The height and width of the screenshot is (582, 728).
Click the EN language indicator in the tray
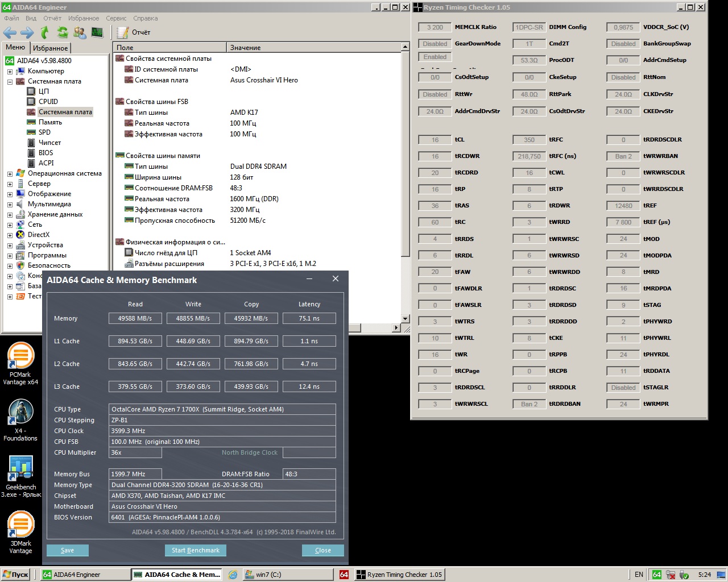click(x=639, y=575)
